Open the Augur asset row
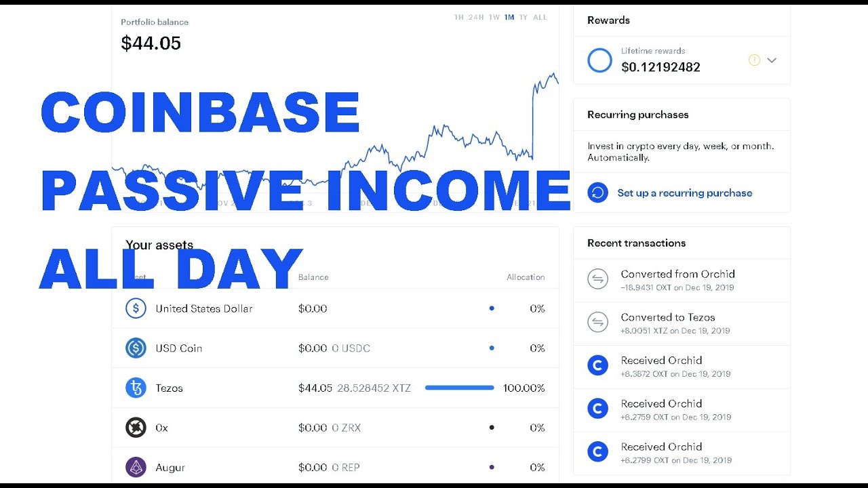The height and width of the screenshot is (488, 868). pyautogui.click(x=335, y=466)
